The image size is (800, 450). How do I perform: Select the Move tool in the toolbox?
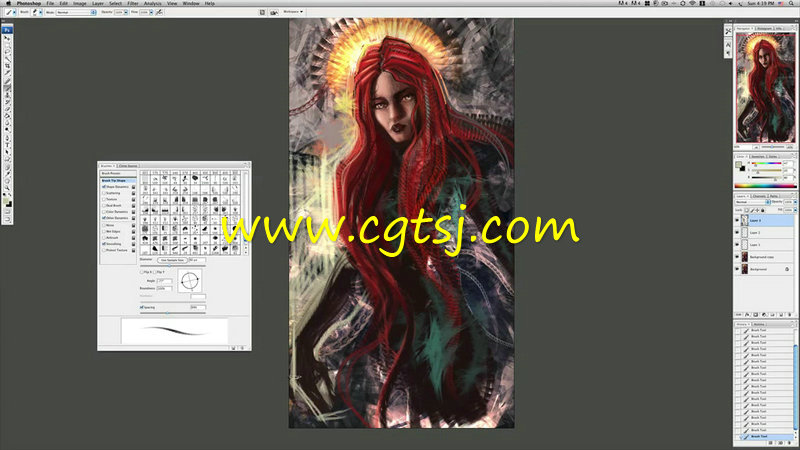tap(7, 38)
